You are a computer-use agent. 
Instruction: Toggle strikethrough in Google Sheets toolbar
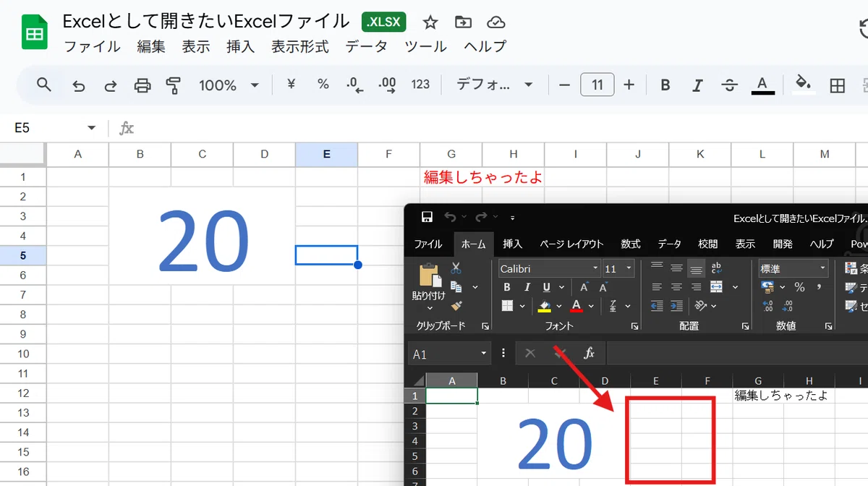point(729,85)
